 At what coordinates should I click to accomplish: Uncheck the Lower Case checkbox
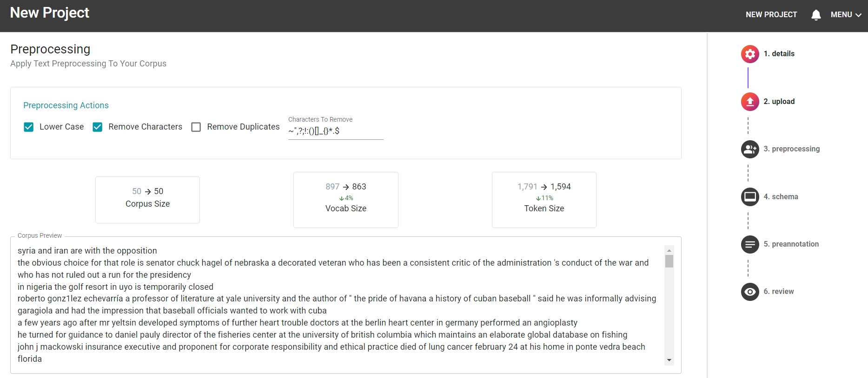[29, 127]
